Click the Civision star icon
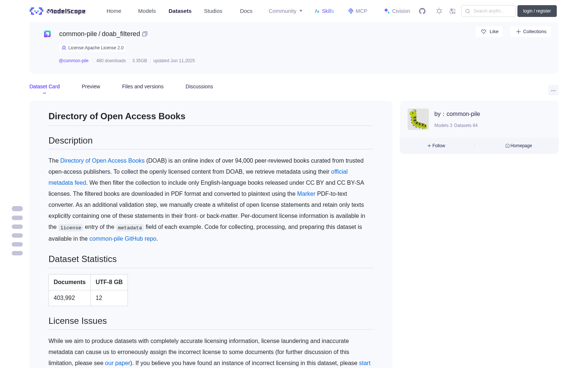The width and height of the screenshot is (588, 368). [x=387, y=11]
